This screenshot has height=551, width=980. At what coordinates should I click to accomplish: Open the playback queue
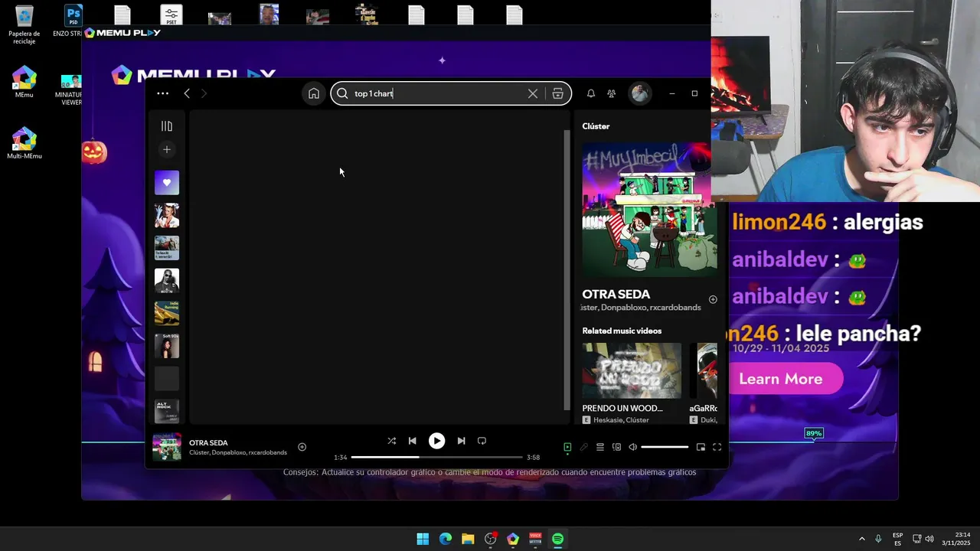[600, 447]
